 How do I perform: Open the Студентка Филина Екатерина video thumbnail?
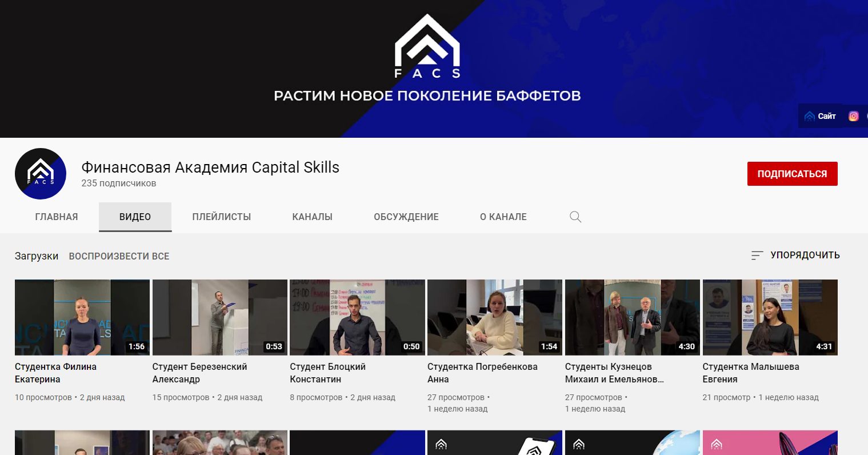point(82,317)
